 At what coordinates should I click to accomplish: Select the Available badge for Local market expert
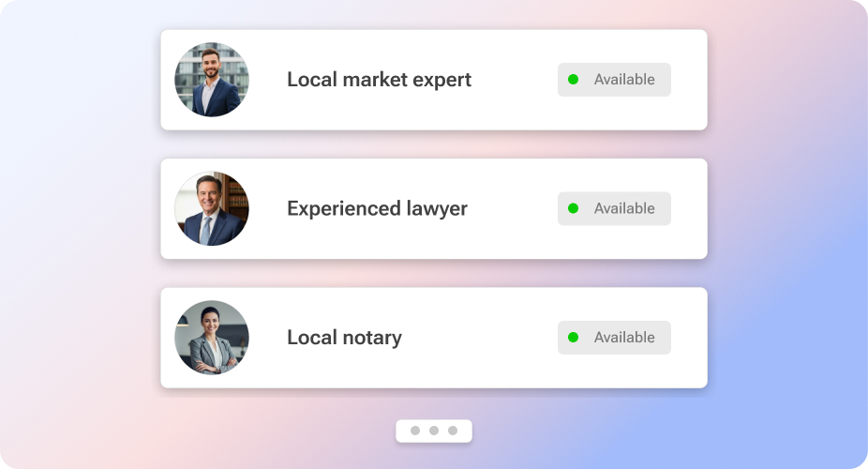615,80
